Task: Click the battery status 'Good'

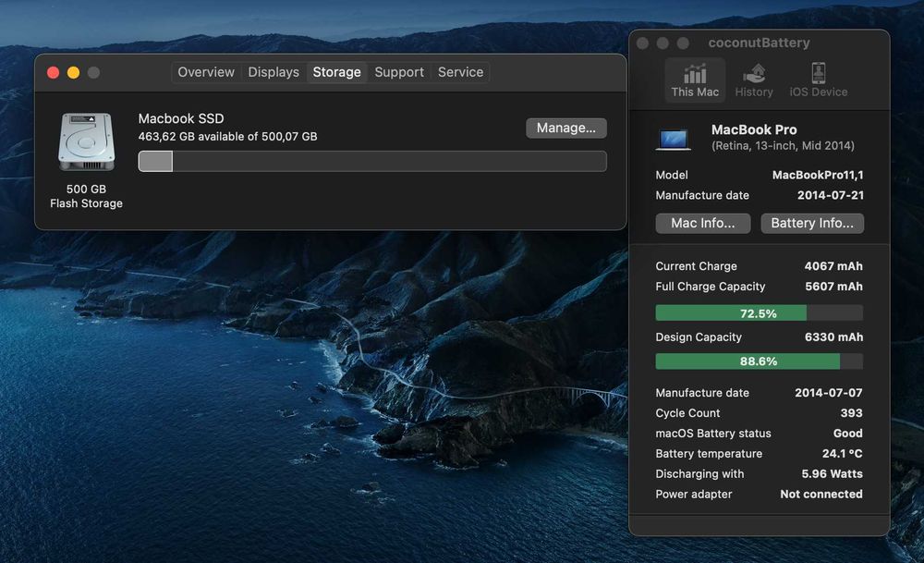Action: click(x=847, y=434)
